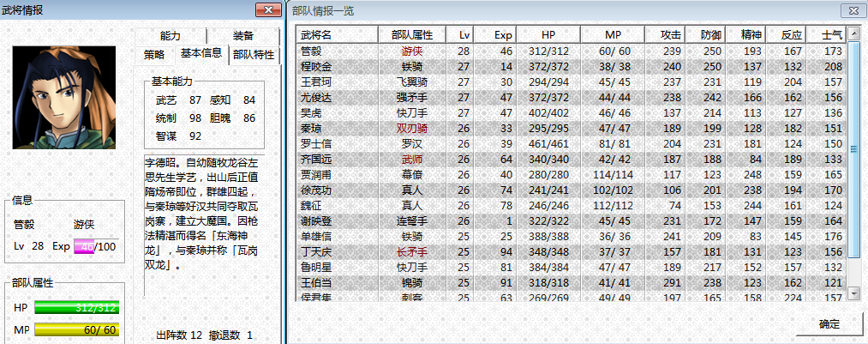Select the 策略 tab
The image size is (868, 344).
pos(154,54)
